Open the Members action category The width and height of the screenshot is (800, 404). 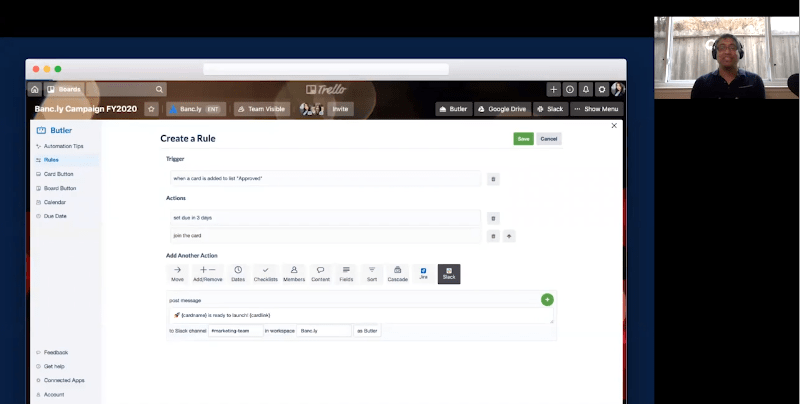click(x=294, y=273)
